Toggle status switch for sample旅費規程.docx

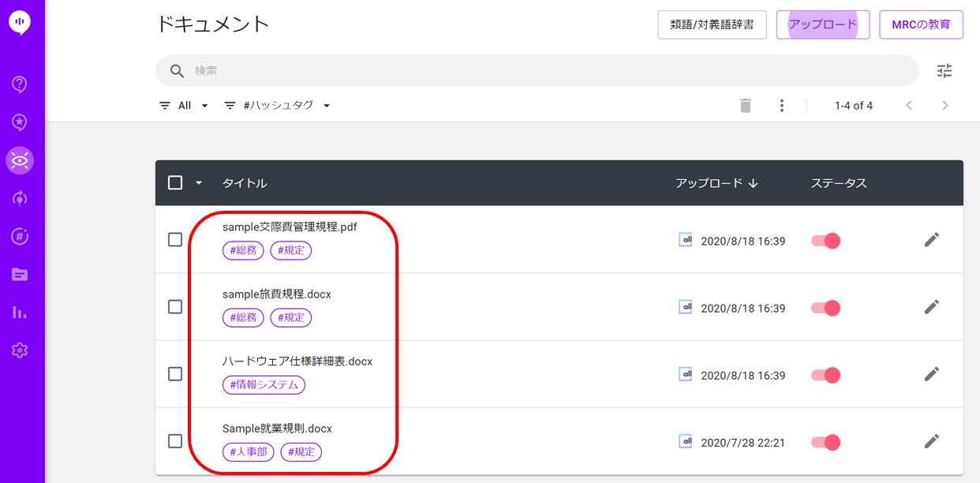[826, 308]
